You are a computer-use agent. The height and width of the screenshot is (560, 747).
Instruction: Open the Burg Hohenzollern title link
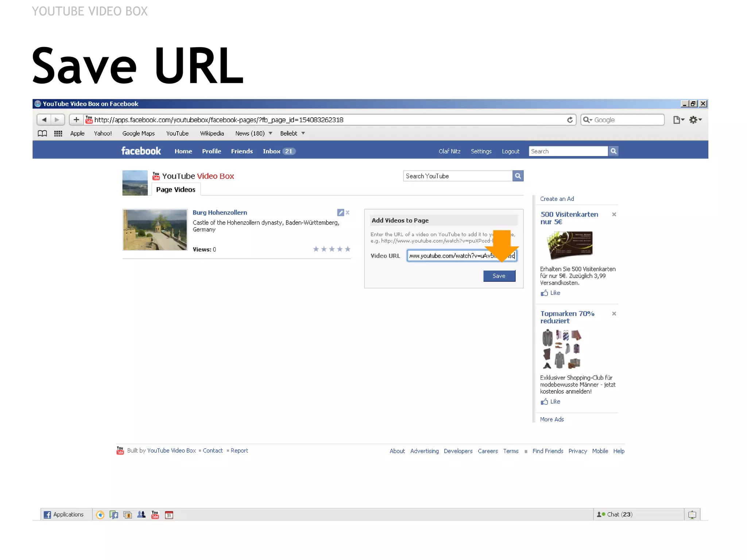[220, 213]
